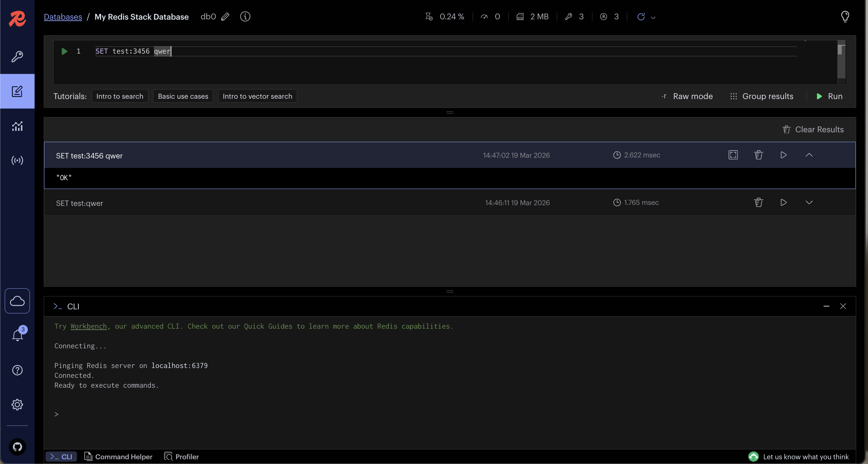Viewport: 868px width, 464px height.
Task: Open Redis Cloud sidebar button
Action: [17, 301]
